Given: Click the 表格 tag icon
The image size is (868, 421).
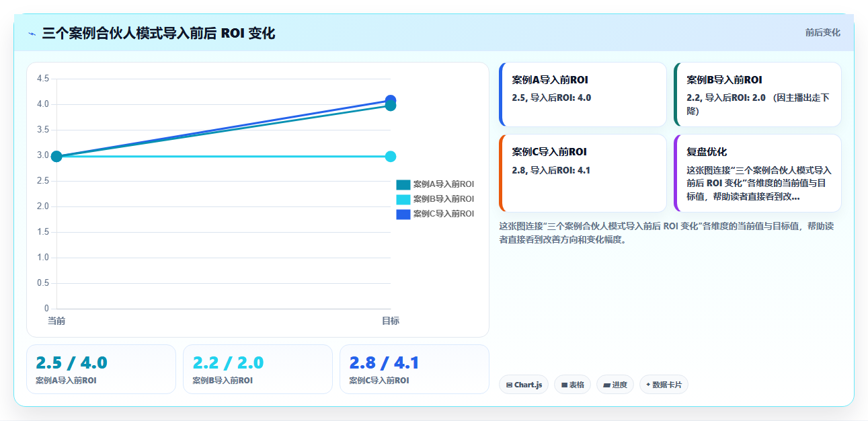Looking at the screenshot, I should 565,385.
